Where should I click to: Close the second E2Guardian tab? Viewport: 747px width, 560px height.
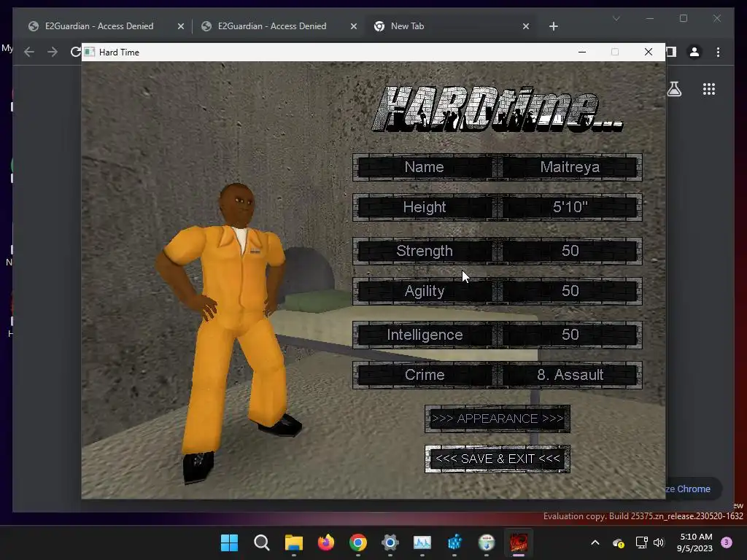point(354,26)
